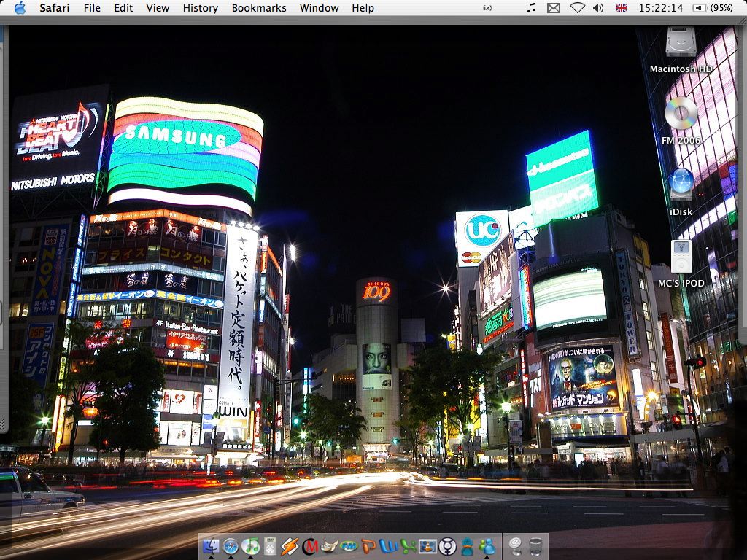Screen dimensions: 747x560
Task: Click the music note menu bar icon
Action: 532,7
